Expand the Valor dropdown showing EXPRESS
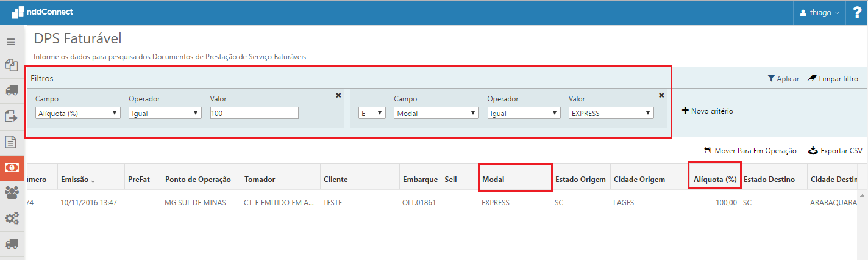The width and height of the screenshot is (868, 276). (x=611, y=113)
